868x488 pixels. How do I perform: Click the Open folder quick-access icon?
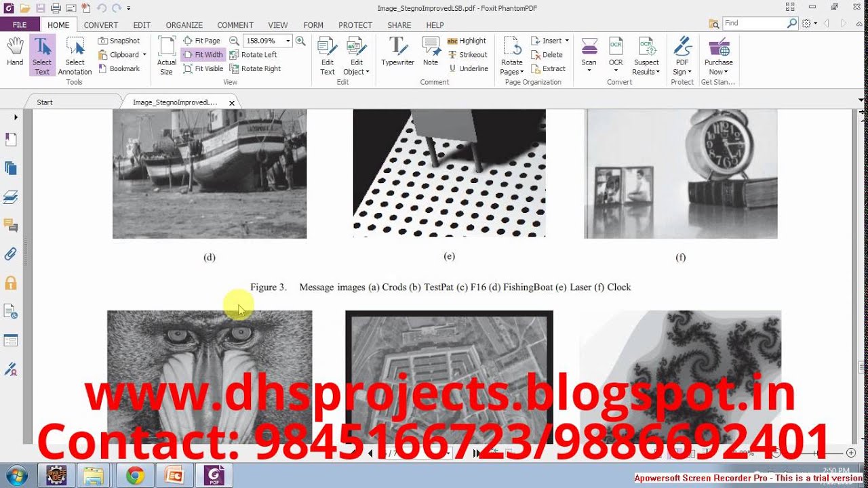[x=25, y=8]
